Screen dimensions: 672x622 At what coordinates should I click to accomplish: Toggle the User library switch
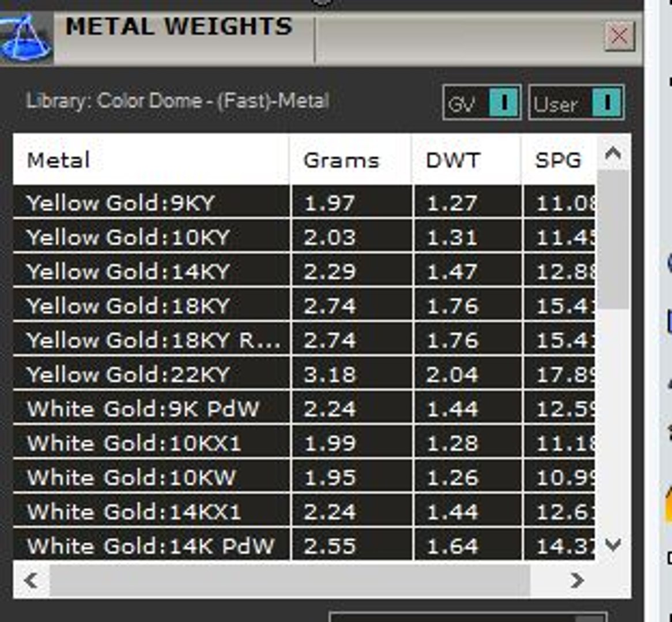576,103
